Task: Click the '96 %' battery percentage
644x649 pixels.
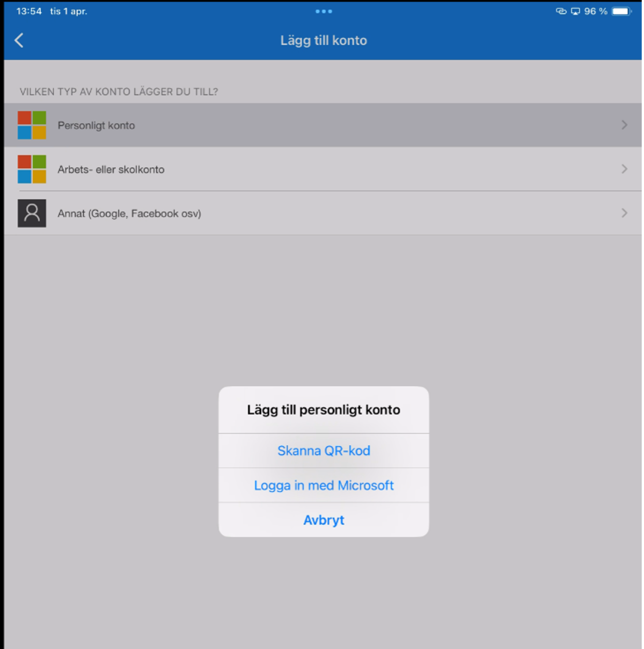Action: (x=596, y=11)
